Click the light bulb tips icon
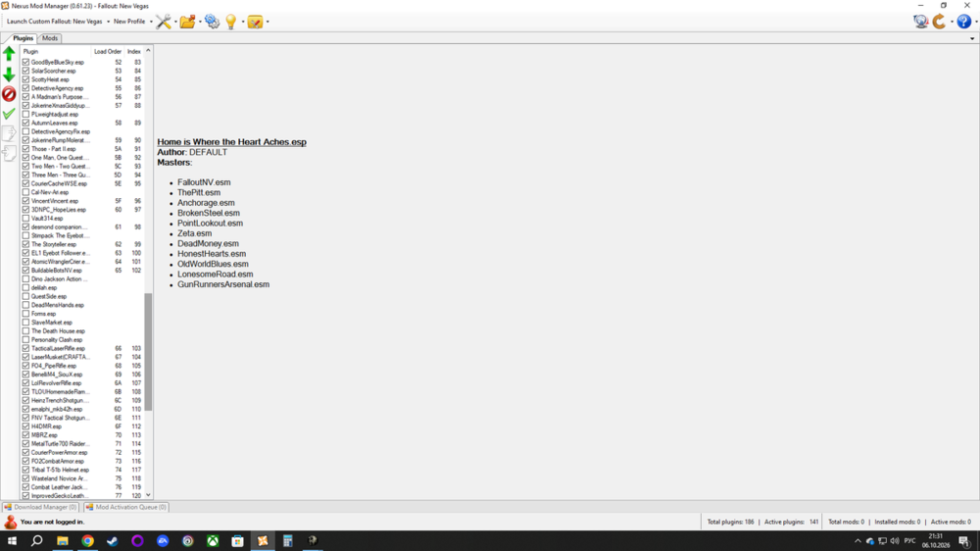 click(231, 22)
